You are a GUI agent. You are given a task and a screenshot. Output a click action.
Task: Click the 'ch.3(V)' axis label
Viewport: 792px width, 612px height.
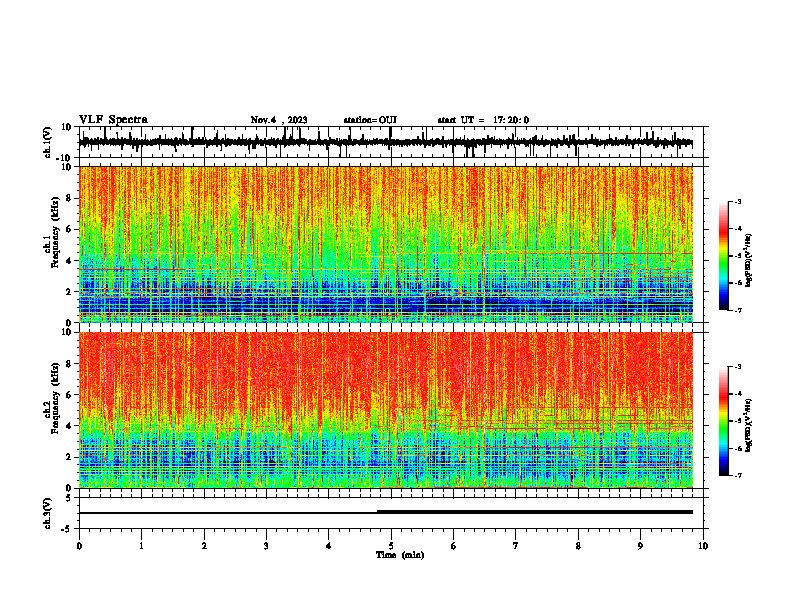pos(48,513)
